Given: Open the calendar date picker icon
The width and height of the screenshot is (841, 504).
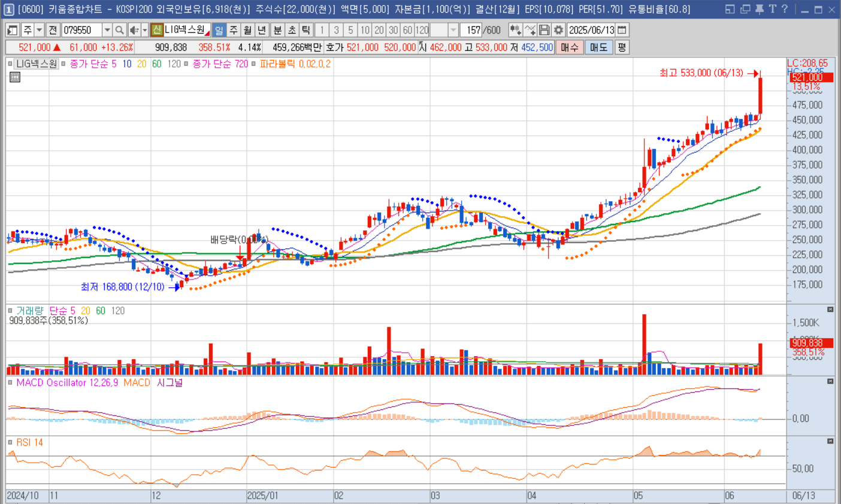Looking at the screenshot, I should click(x=622, y=30).
